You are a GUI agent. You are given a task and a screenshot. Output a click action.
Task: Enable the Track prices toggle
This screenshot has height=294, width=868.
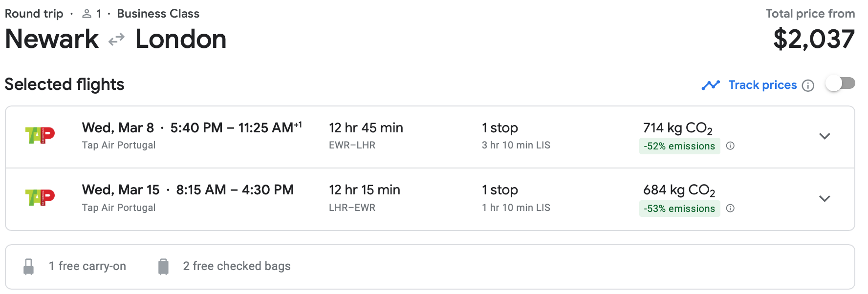point(840,84)
